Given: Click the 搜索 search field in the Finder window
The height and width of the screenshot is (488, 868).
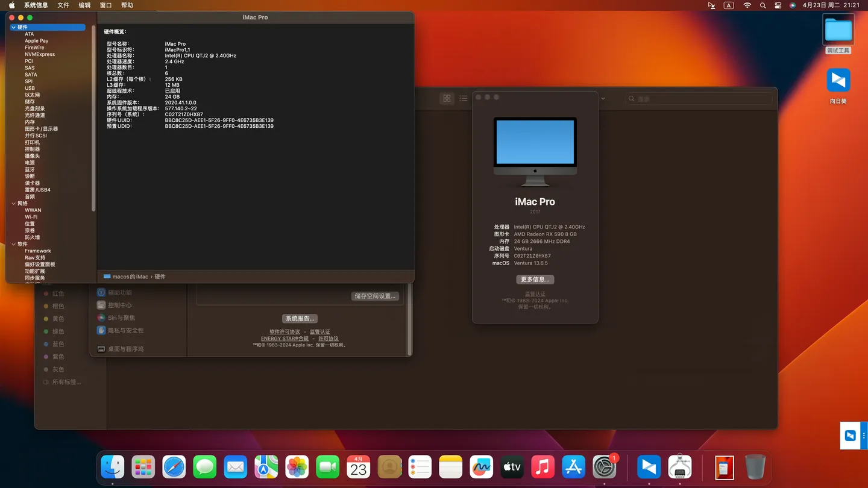Looking at the screenshot, I should (x=699, y=98).
